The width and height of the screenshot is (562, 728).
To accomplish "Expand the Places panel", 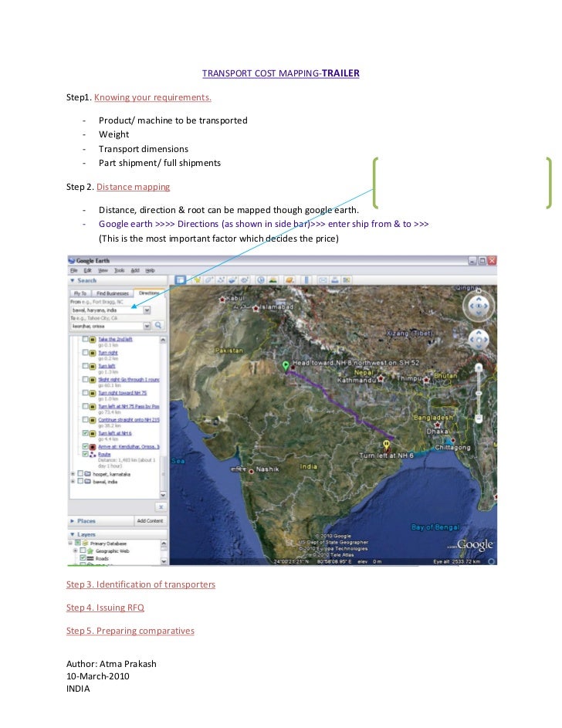I will click(x=73, y=521).
